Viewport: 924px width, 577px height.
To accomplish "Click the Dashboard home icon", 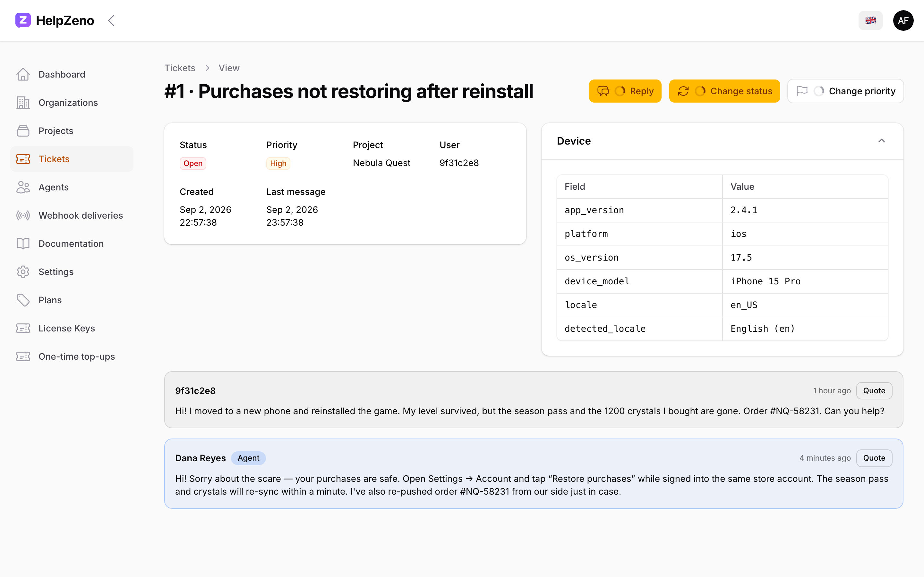I will tap(23, 74).
